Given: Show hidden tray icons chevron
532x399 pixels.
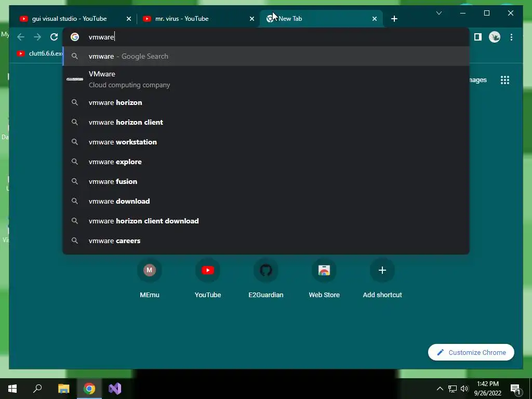Looking at the screenshot, I should (440, 389).
